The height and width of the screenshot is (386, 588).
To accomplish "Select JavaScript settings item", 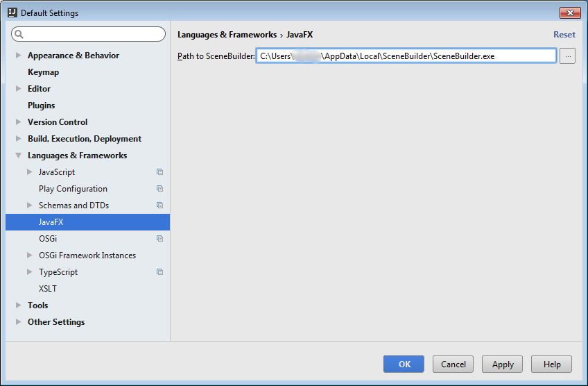I will [x=57, y=172].
